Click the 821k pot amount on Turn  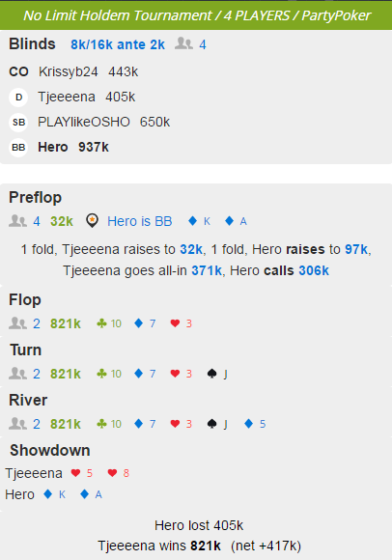click(66, 374)
